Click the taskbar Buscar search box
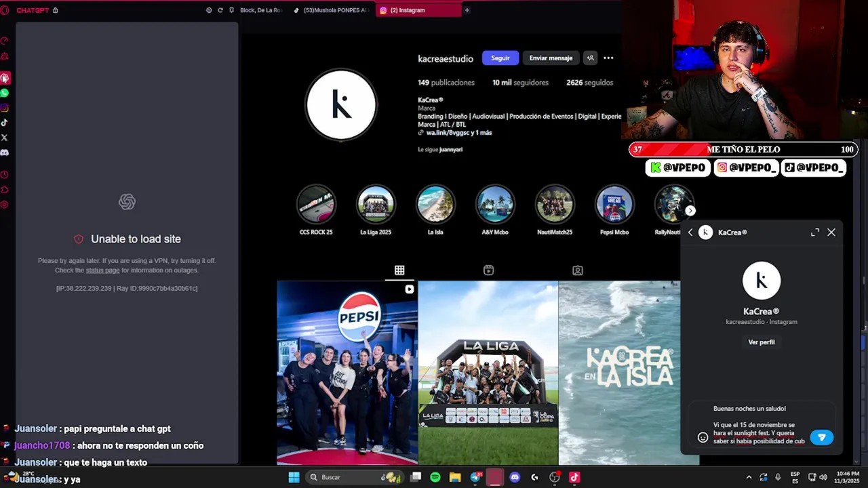Screen dimensions: 868x488 355,477
